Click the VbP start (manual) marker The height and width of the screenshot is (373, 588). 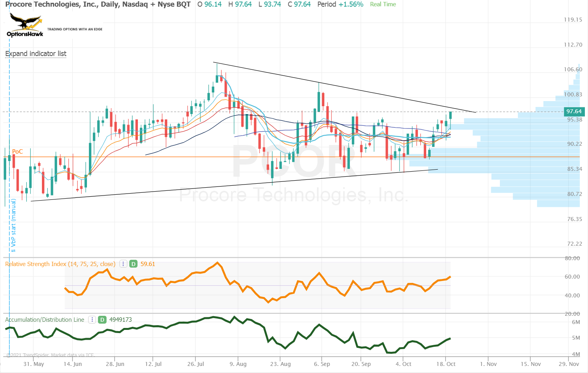[x=13, y=225]
